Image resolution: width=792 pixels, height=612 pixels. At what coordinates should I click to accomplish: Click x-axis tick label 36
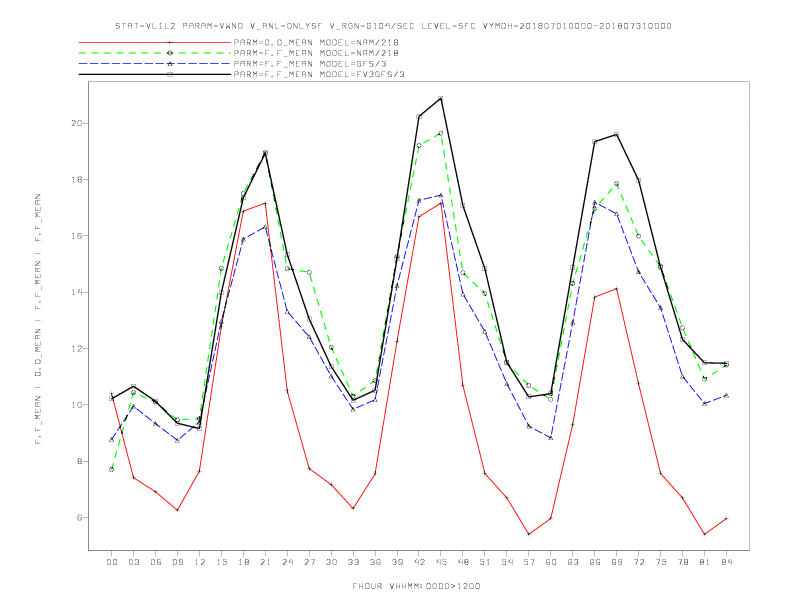[375, 562]
